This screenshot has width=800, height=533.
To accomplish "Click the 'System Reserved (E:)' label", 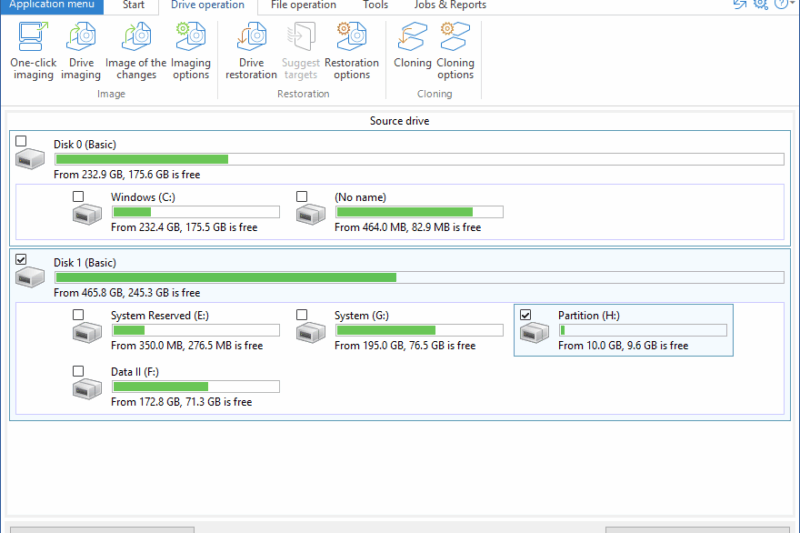I will coord(160,316).
